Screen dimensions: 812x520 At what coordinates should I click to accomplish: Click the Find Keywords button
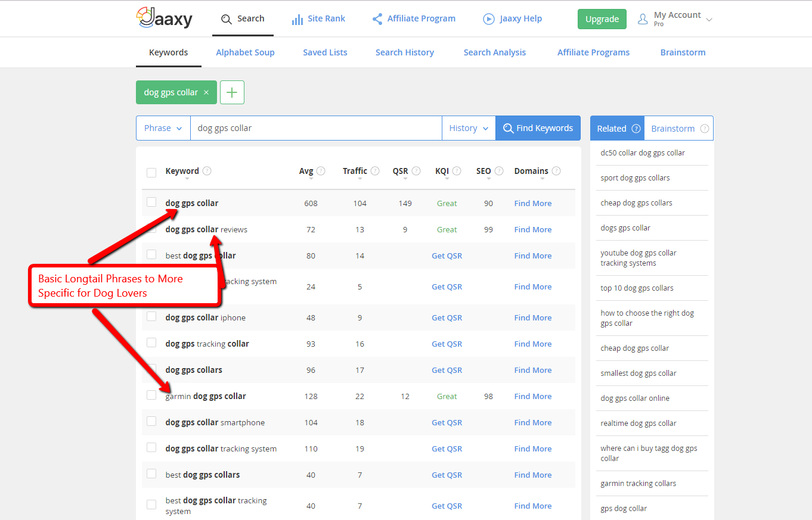coord(538,128)
